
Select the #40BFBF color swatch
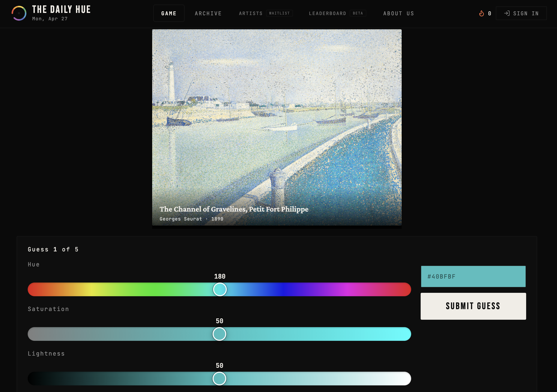coord(473,276)
